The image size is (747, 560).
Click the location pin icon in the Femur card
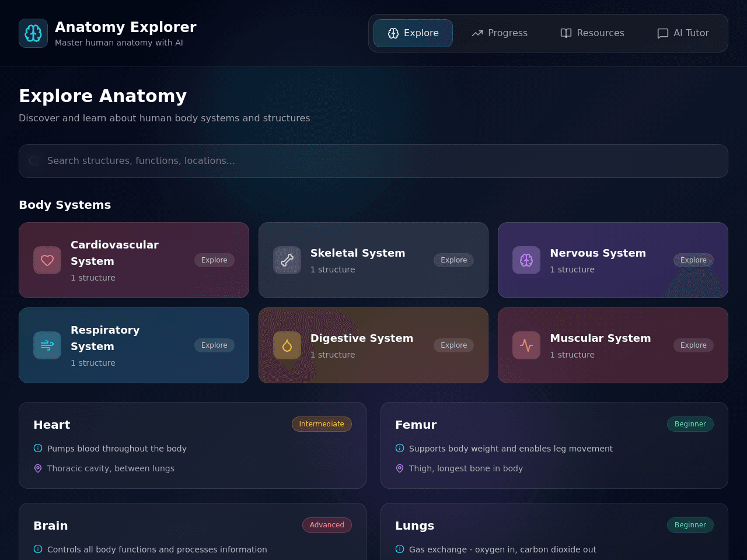(x=400, y=468)
